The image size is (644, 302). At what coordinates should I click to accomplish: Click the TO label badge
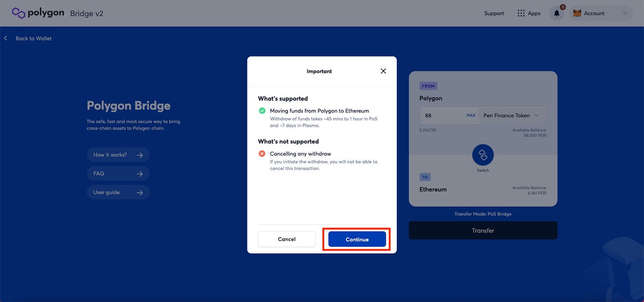click(425, 177)
